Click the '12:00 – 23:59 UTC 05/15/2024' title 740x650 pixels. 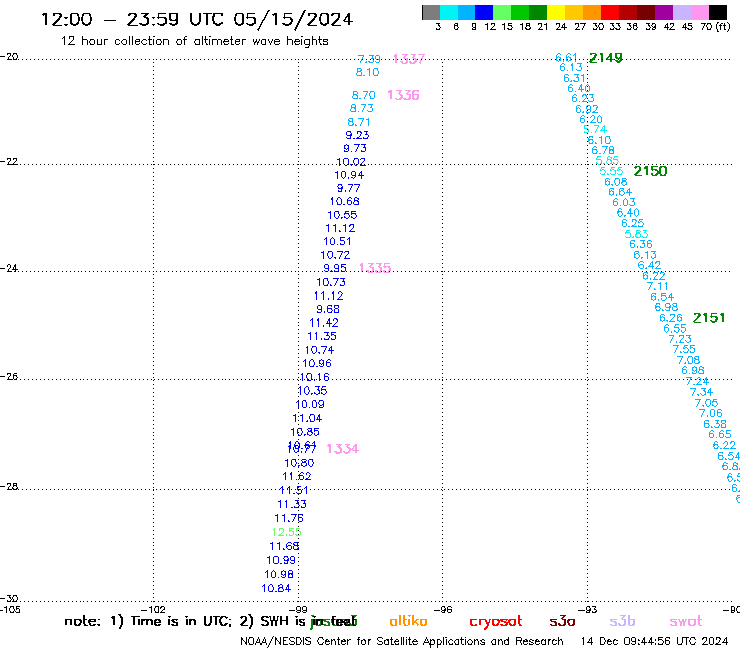click(197, 19)
